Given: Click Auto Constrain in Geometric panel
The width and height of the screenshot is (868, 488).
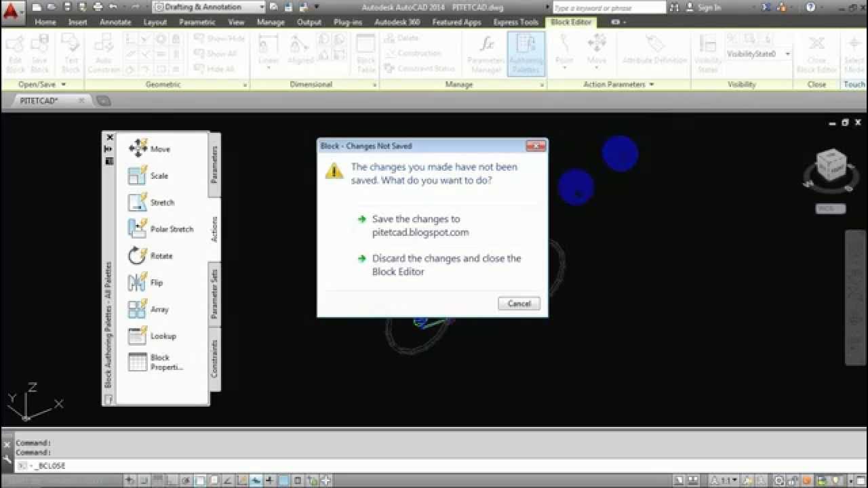Looking at the screenshot, I should coord(104,54).
